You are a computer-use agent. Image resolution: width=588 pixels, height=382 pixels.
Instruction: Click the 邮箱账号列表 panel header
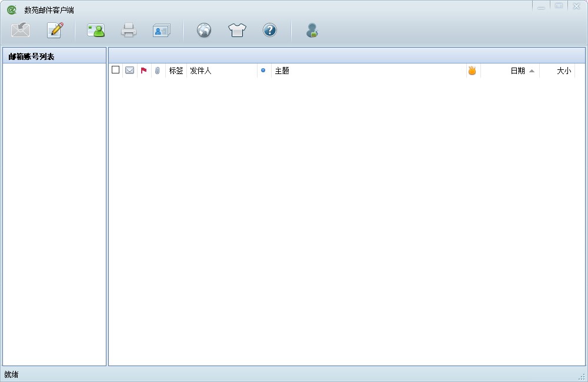(54, 56)
